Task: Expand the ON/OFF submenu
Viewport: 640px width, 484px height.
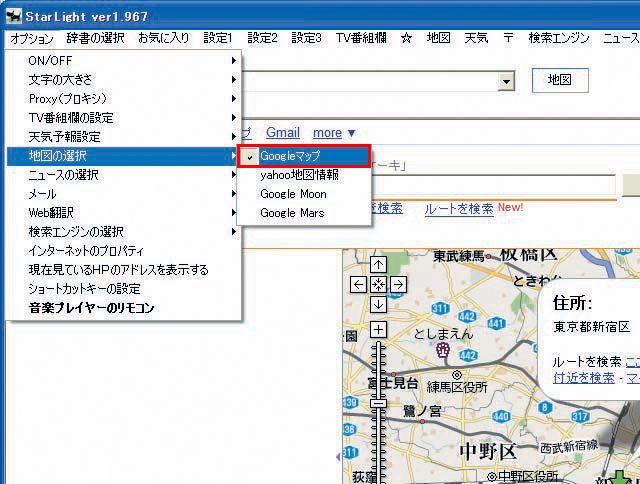Action: click(x=124, y=61)
